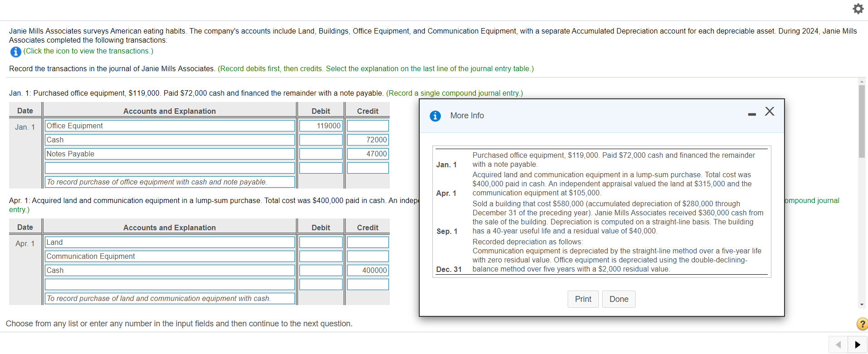The width and height of the screenshot is (868, 354).
Task: Close the More Info dialog
Action: click(770, 111)
